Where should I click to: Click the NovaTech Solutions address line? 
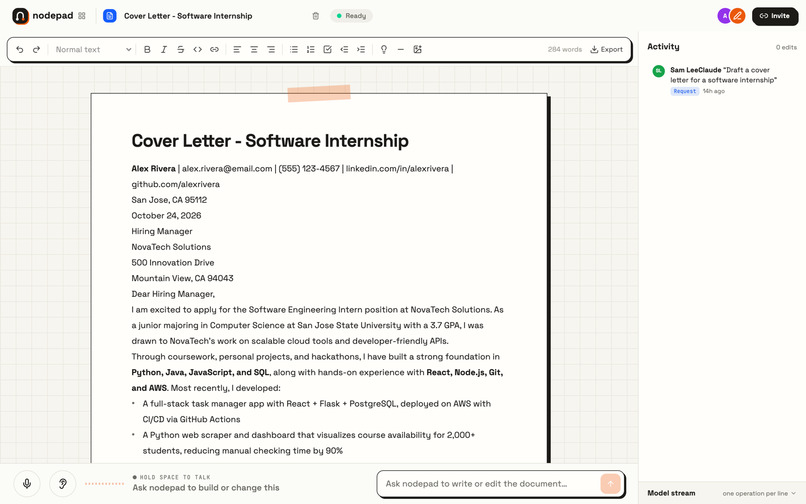coord(171,247)
